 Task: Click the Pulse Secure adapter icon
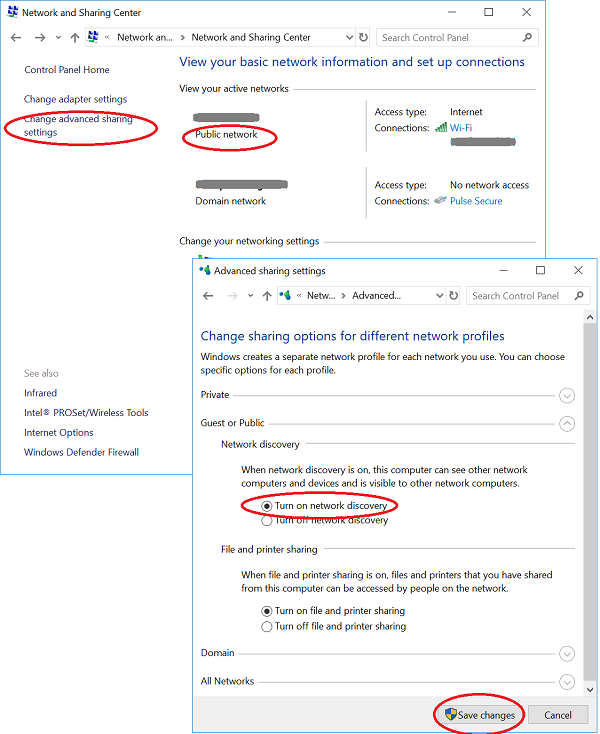coord(440,200)
